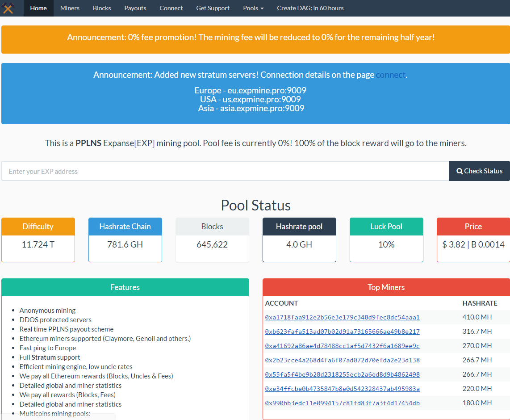Navigate to Payouts in navbar
Viewport: 510px width, 420px height.
pos(135,8)
